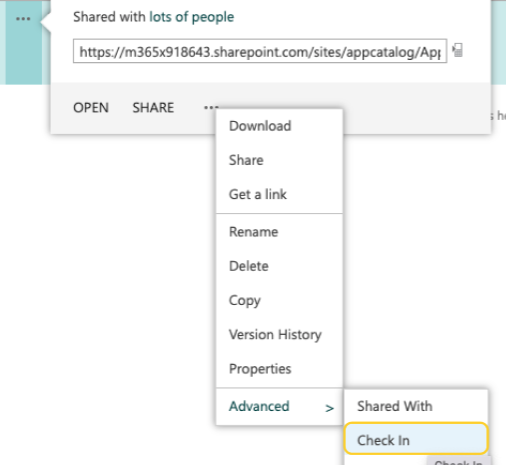Viewport: 506px width, 465px height.
Task: Select Shared With in submenu
Action: coord(395,406)
